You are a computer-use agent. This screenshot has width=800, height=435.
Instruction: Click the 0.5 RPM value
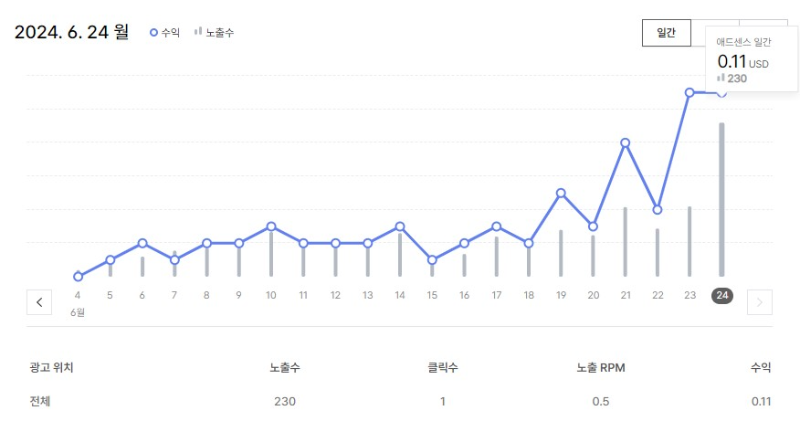tap(601, 401)
